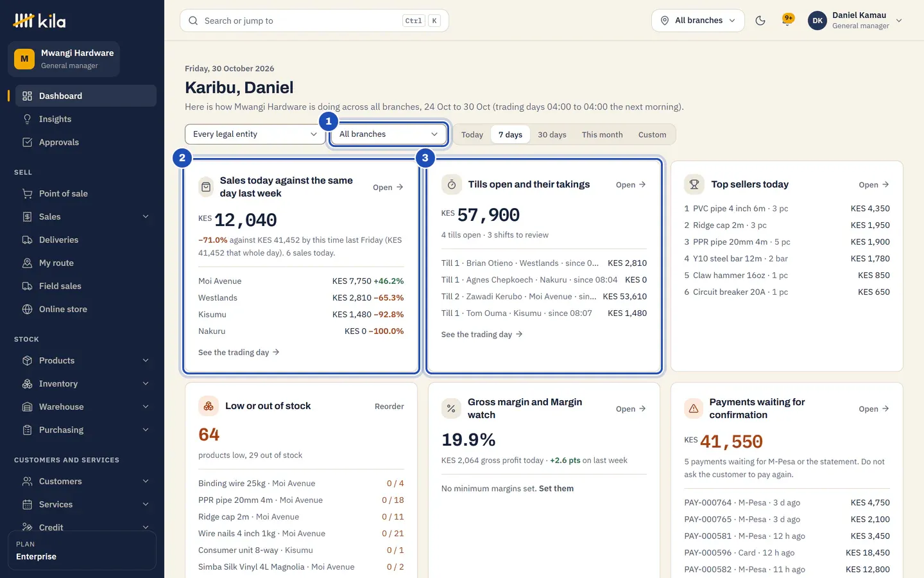This screenshot has height=578, width=924.
Task: Open Approvals checkbox icon
Action: tap(27, 142)
